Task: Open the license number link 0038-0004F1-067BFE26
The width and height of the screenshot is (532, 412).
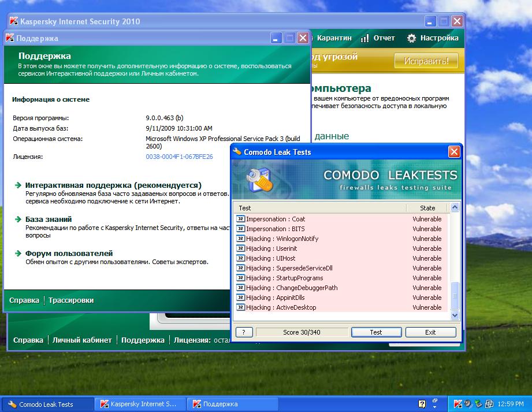Action: coord(179,157)
